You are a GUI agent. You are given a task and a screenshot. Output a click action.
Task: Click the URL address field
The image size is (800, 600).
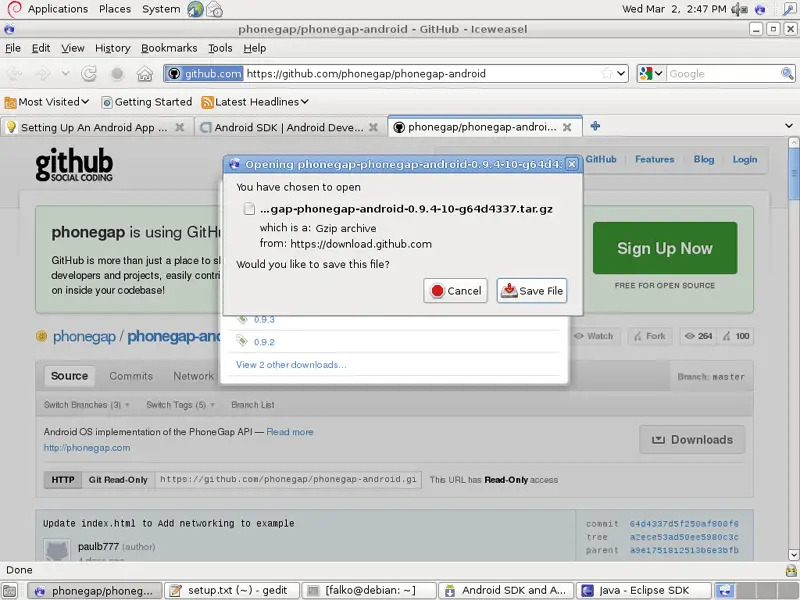click(421, 73)
